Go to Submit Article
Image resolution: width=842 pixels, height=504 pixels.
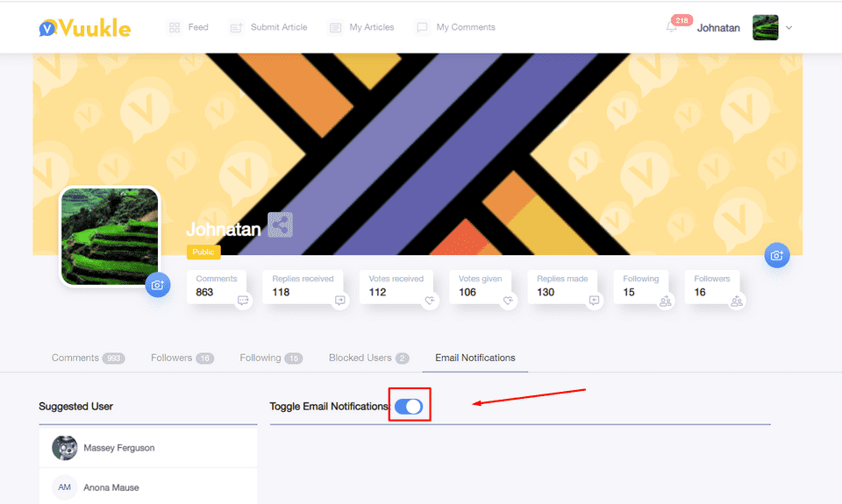(x=268, y=28)
